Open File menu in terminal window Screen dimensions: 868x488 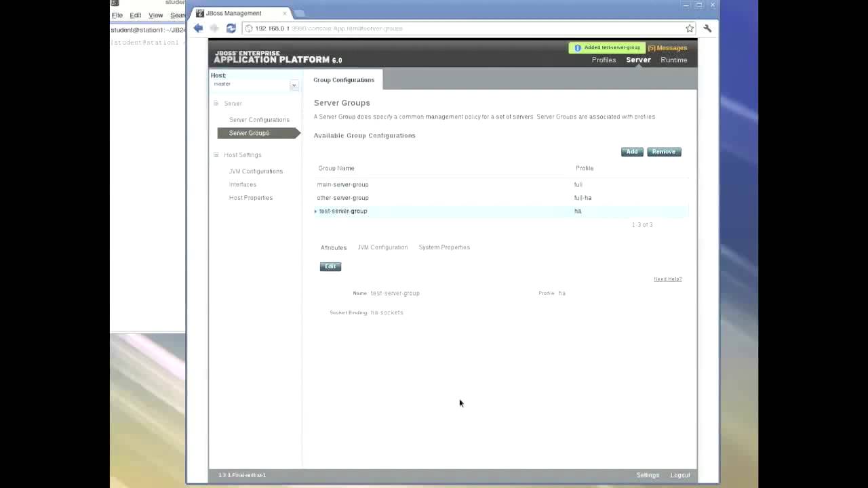click(x=117, y=16)
